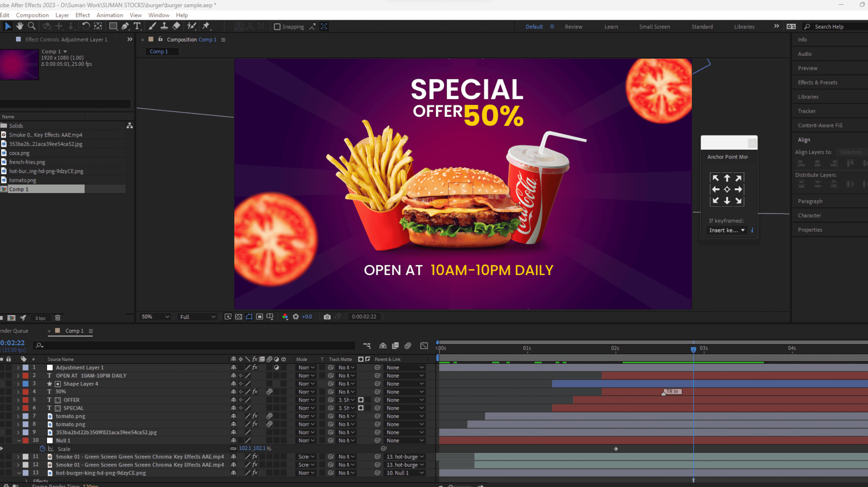Screen dimensions: 868x487
Task: Select the Hand tool
Action: click(x=20, y=26)
